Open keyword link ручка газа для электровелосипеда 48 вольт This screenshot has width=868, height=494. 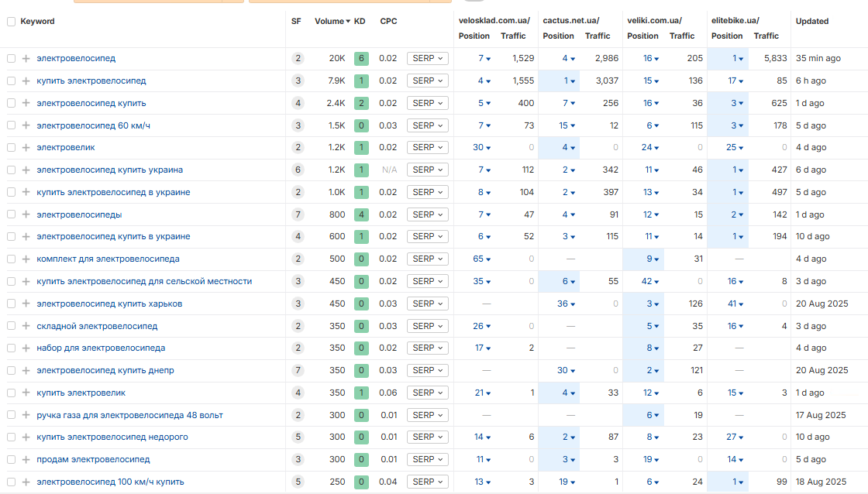click(129, 415)
